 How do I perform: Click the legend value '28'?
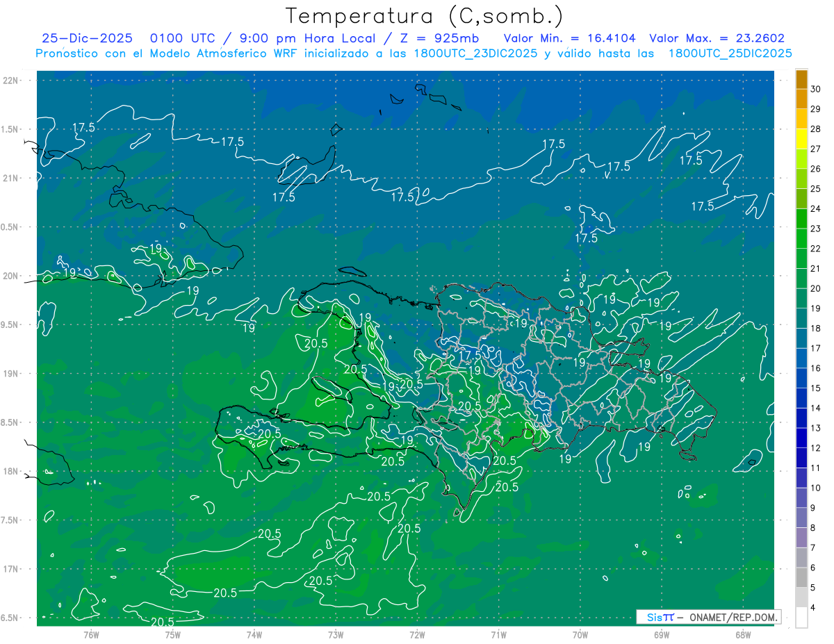(x=817, y=129)
